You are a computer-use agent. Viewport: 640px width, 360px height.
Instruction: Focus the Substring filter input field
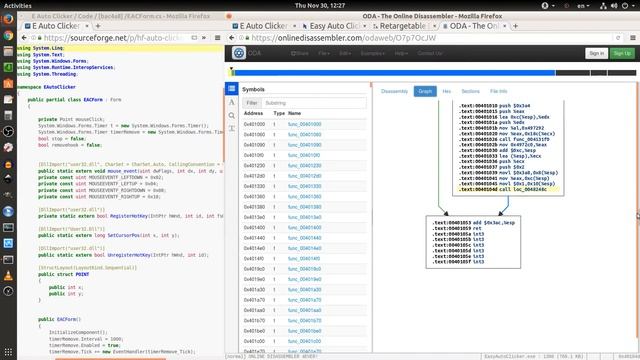[313, 103]
